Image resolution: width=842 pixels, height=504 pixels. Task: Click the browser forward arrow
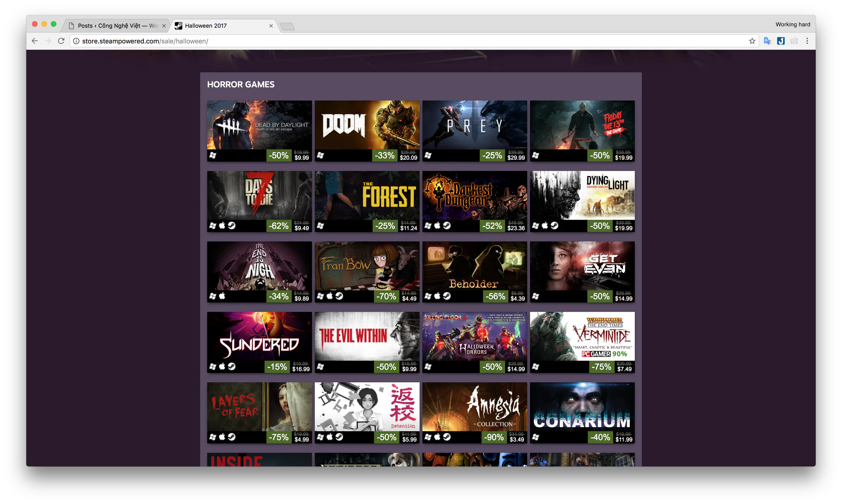point(48,41)
